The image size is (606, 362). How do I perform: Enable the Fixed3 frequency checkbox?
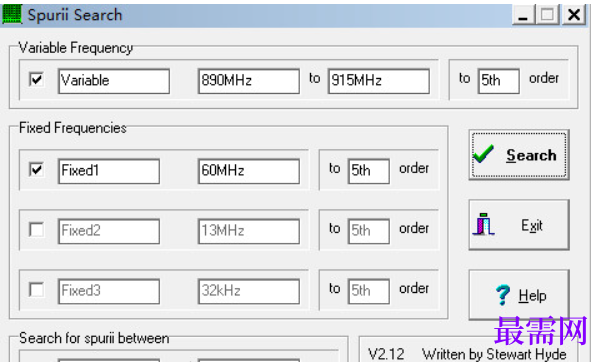pyautogui.click(x=36, y=290)
